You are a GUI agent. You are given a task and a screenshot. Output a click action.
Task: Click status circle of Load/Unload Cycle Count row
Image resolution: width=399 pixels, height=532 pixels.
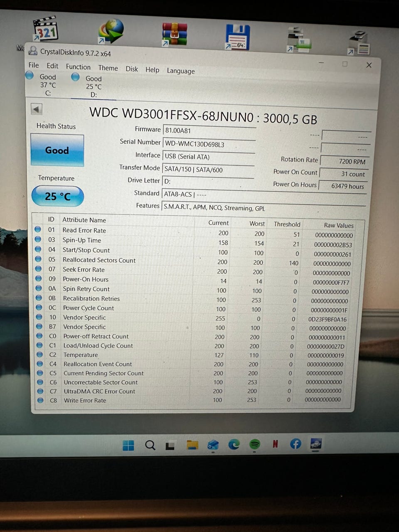point(39,345)
